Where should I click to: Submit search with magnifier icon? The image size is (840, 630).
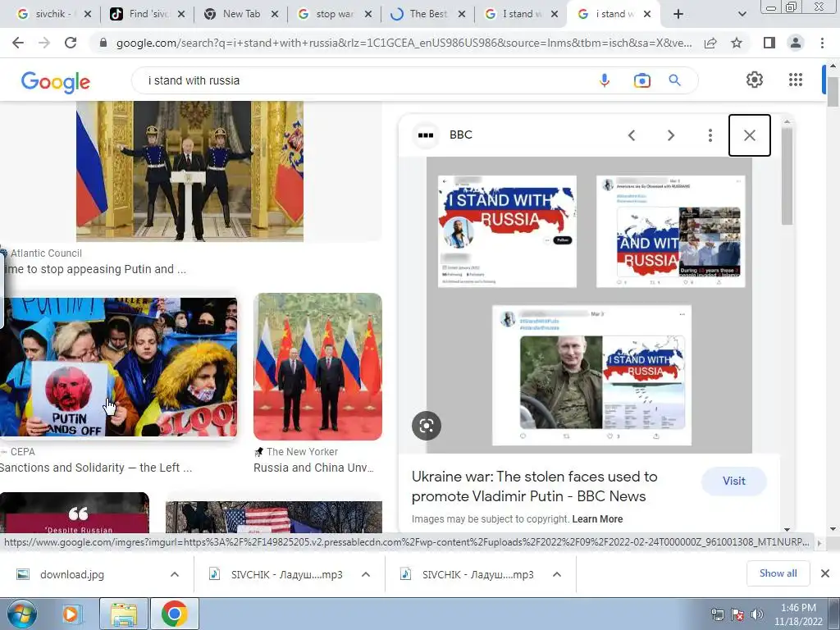click(674, 80)
